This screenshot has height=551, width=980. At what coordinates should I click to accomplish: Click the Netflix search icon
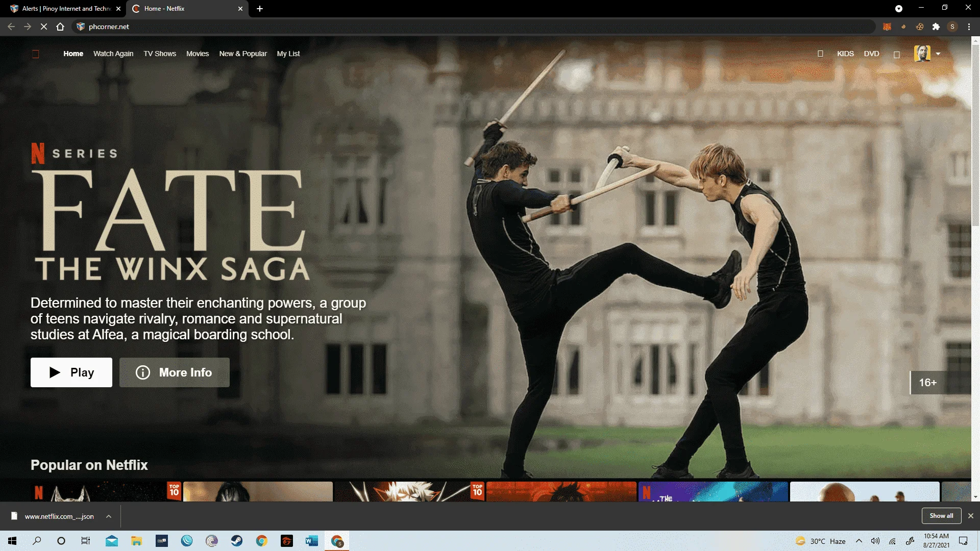point(820,54)
